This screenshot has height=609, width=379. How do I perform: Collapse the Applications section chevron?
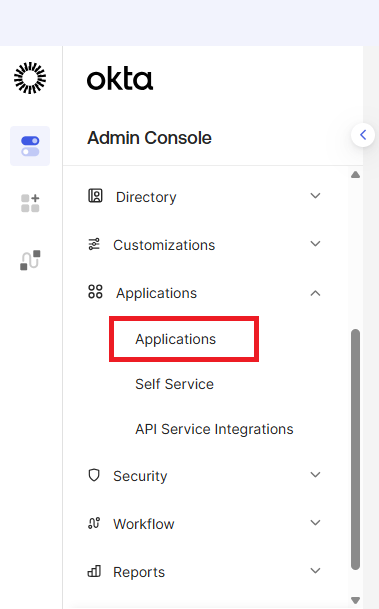(x=315, y=293)
